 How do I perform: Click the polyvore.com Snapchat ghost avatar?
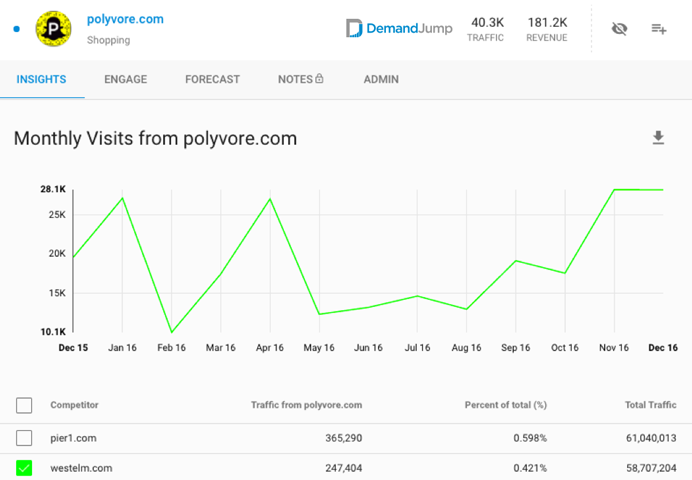[x=53, y=29]
